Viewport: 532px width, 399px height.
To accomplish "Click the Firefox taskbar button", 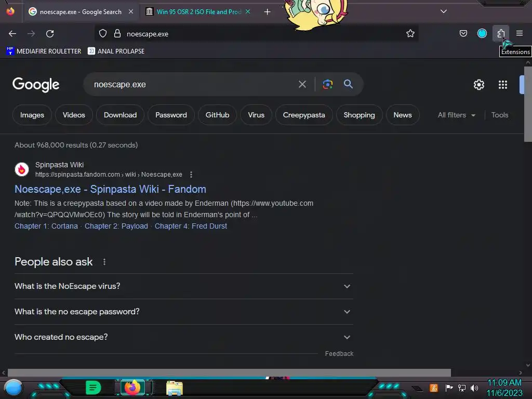I will (132, 388).
